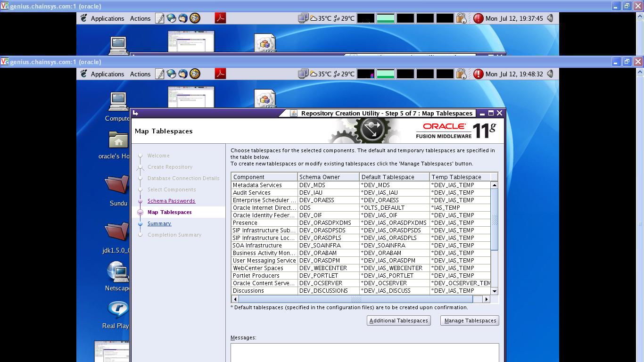
Task: Click the green system monitor graph, lower panel
Action: click(385, 74)
